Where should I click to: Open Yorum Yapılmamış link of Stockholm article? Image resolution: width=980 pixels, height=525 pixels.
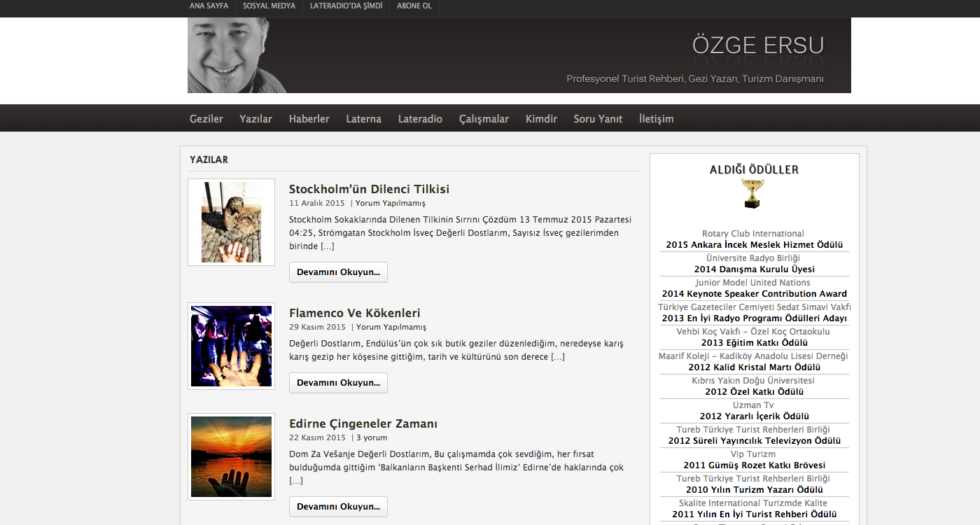coord(391,203)
